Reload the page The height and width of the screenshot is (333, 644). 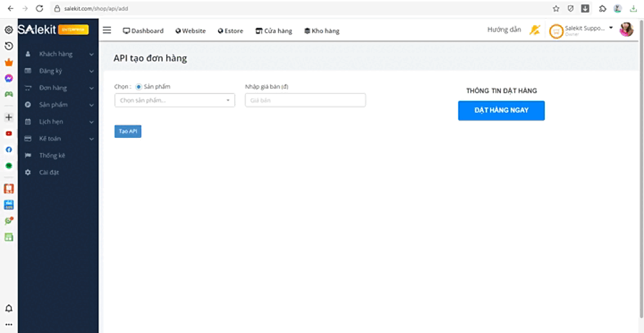tap(39, 8)
